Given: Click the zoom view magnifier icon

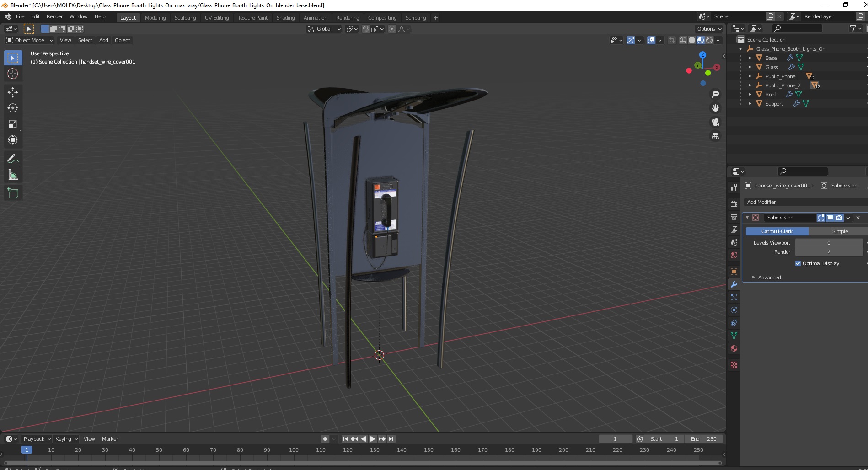Looking at the screenshot, I should coord(715,94).
